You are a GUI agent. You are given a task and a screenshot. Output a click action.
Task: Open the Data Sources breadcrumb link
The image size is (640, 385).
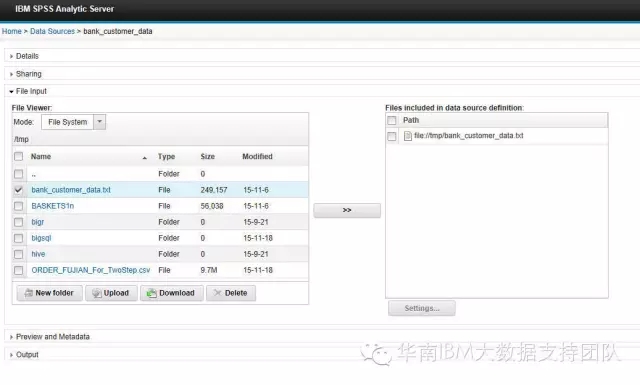(x=52, y=31)
